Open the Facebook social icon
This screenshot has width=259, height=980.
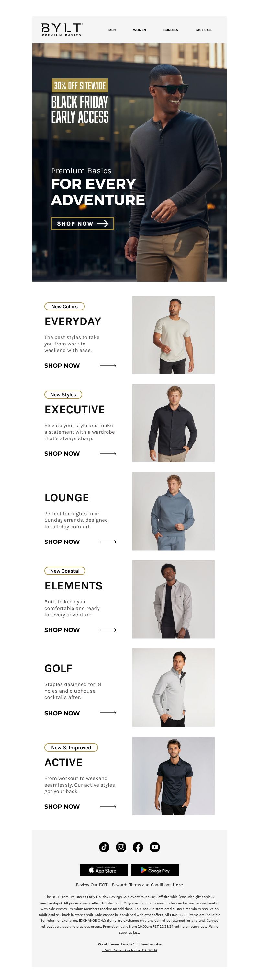(x=138, y=847)
